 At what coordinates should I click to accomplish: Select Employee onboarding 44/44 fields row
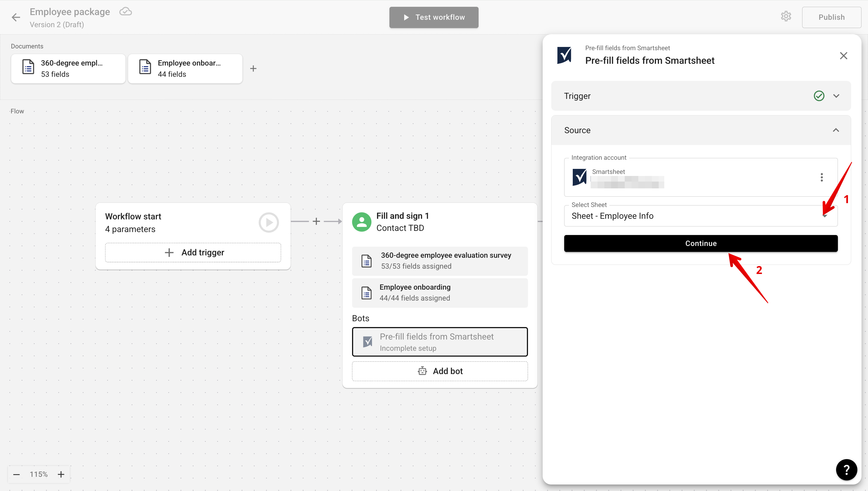[440, 293]
